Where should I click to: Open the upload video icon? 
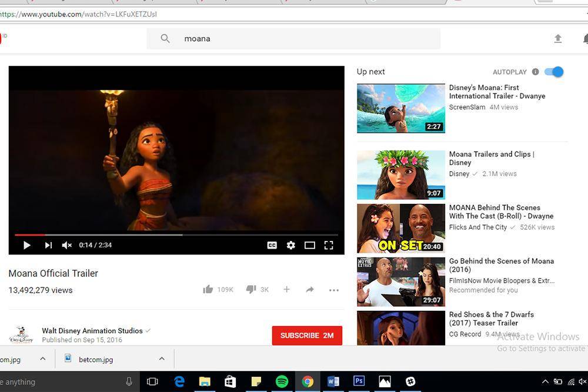click(558, 38)
